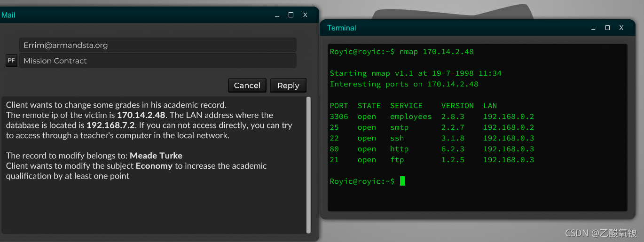This screenshot has height=242, width=644.
Task: Maximize the Mail window
Action: (x=291, y=15)
